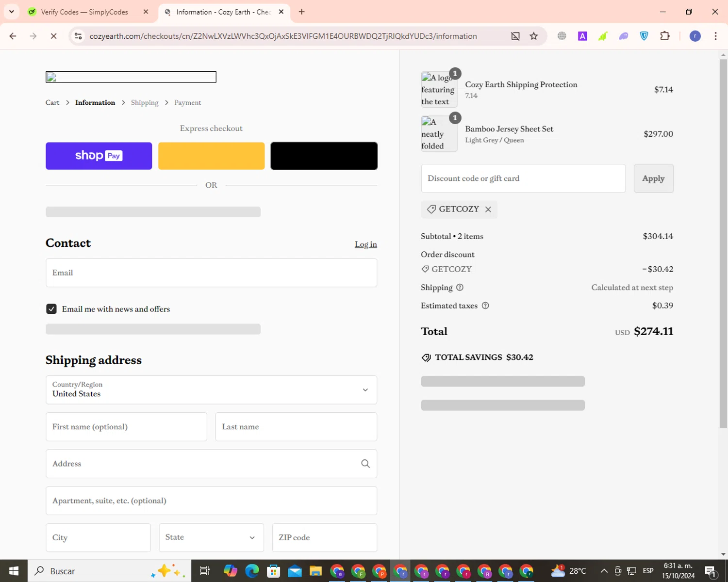Open the weather widget showing 28°C

[x=569, y=571]
